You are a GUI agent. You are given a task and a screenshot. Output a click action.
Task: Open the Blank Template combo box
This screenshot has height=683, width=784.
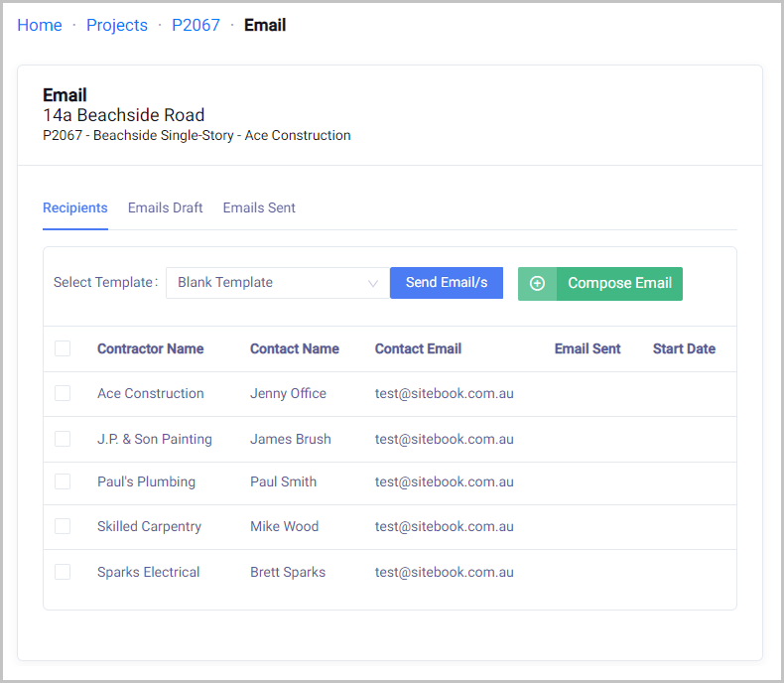coord(268,283)
